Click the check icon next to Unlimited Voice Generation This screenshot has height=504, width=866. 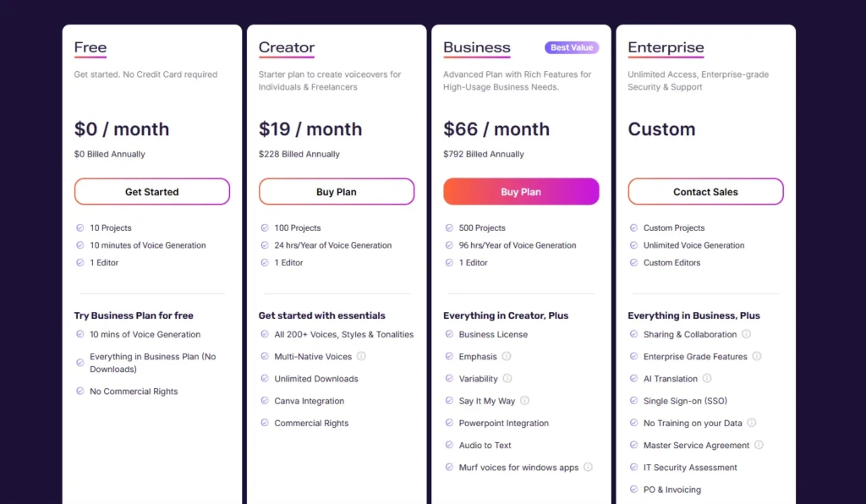coord(633,245)
